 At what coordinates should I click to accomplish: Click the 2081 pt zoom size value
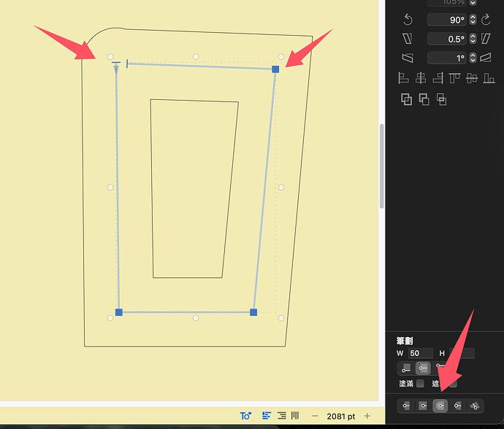pyautogui.click(x=340, y=417)
